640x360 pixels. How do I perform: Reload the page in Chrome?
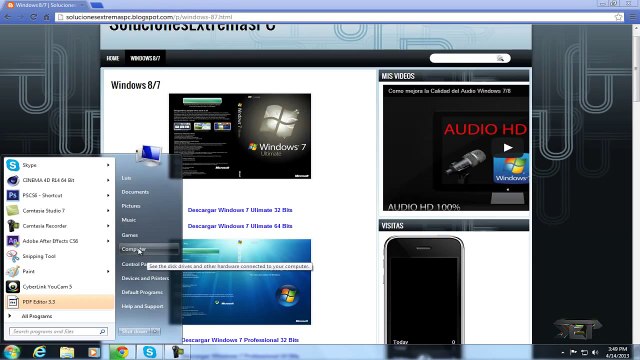[33, 17]
